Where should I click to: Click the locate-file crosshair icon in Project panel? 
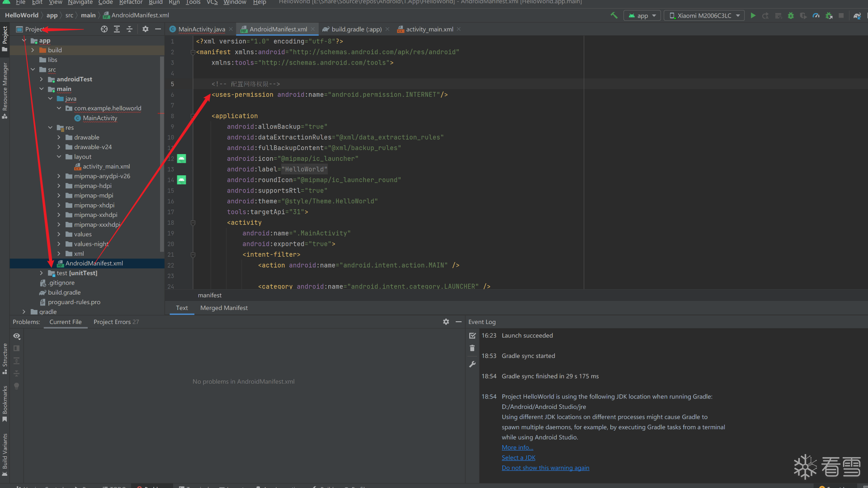(x=104, y=29)
